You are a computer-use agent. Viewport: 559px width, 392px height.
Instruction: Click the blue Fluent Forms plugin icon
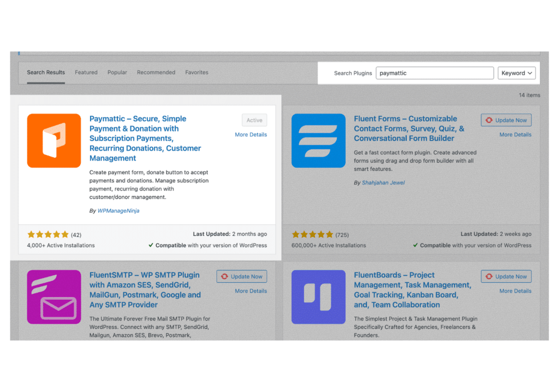[x=318, y=141]
